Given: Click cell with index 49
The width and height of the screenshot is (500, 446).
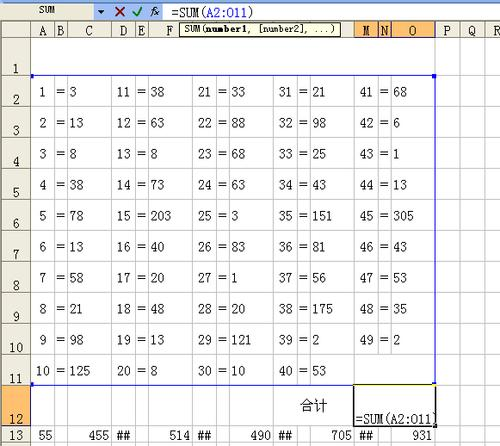Looking at the screenshot, I should click(x=366, y=340).
